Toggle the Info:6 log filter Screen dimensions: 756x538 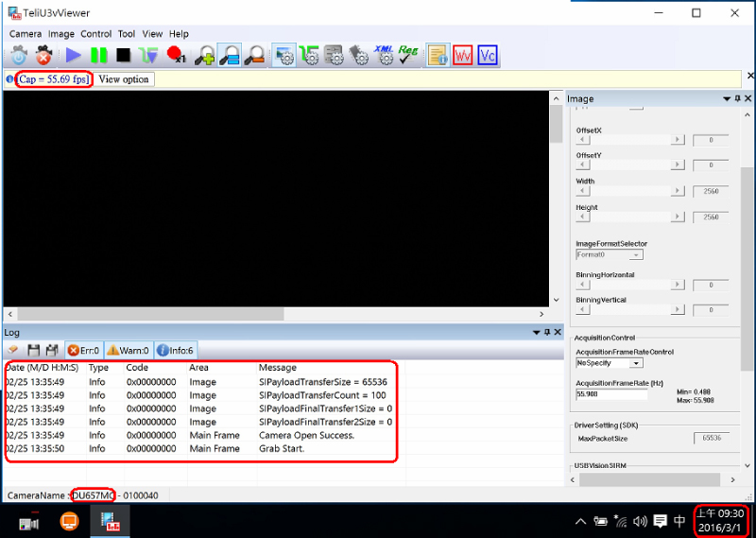[x=175, y=350]
